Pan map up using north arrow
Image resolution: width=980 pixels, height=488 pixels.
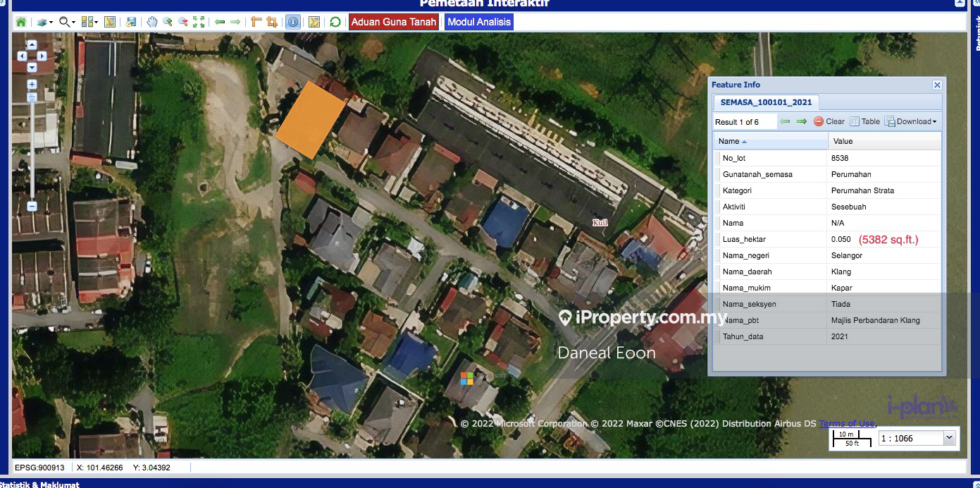coord(32,45)
